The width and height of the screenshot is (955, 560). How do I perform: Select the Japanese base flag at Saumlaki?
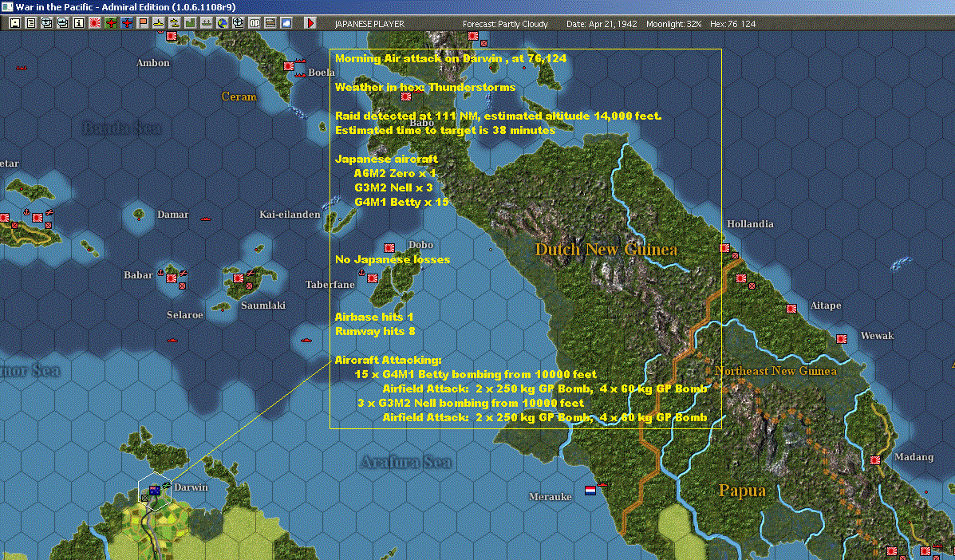click(239, 278)
